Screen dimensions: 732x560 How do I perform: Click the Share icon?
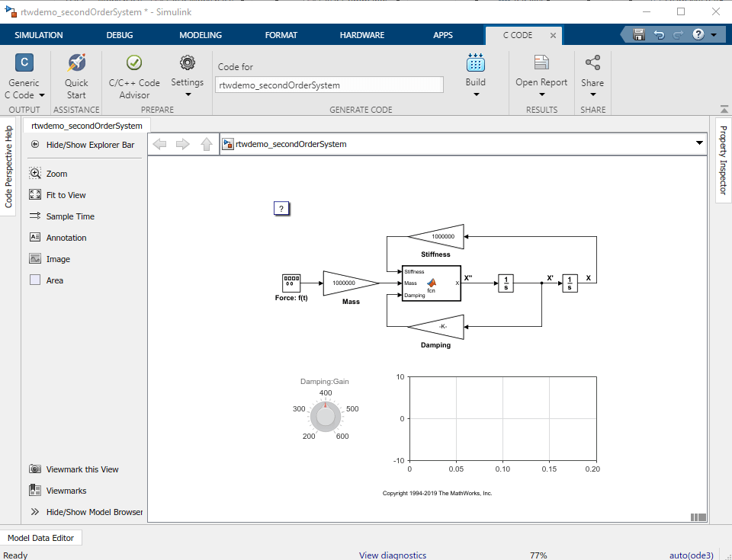[x=592, y=62]
